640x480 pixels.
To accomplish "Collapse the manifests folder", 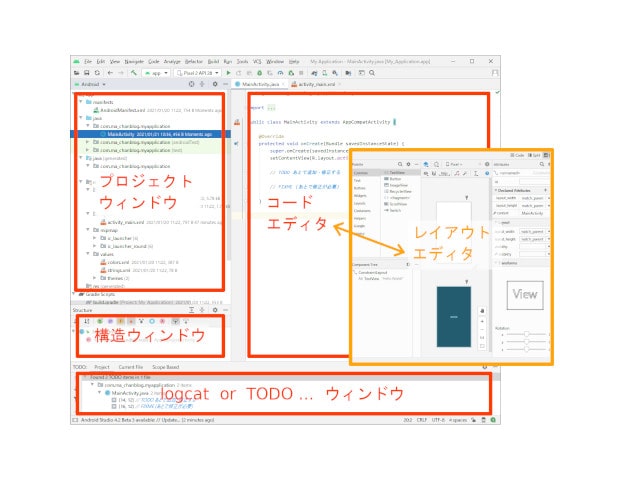I will (80, 102).
